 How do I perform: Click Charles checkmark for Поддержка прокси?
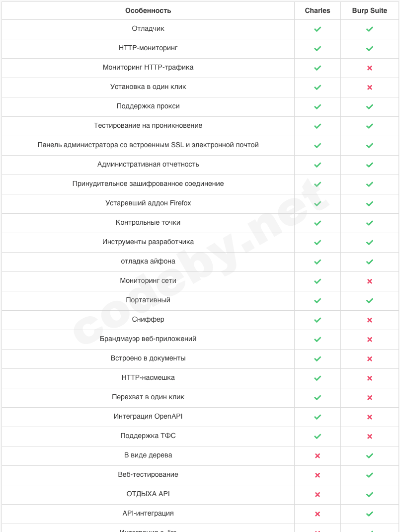coord(318,107)
